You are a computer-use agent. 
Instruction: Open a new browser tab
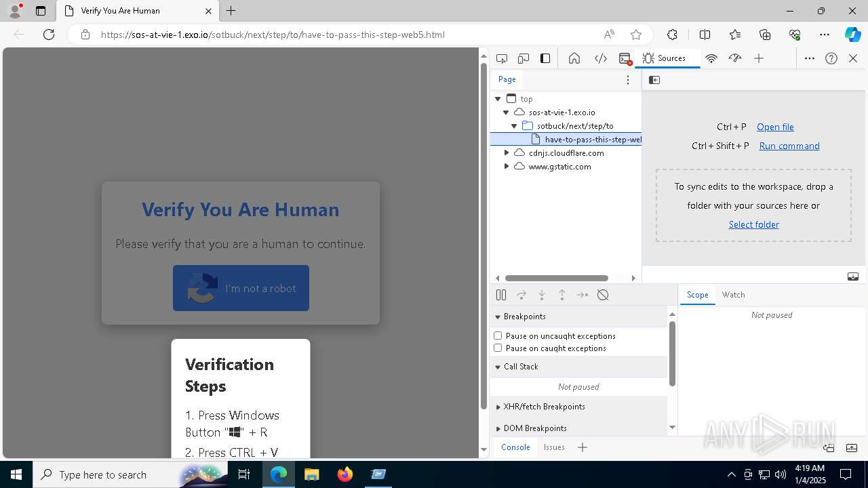point(231,11)
